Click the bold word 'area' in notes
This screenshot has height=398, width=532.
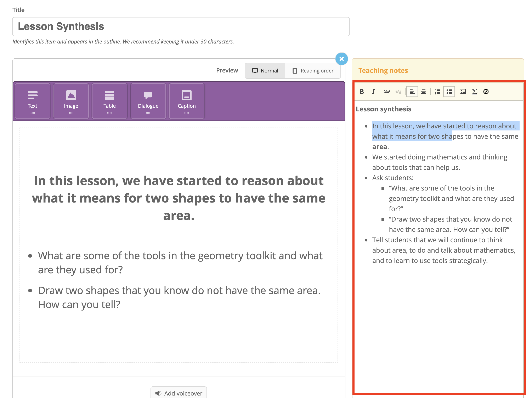[380, 147]
